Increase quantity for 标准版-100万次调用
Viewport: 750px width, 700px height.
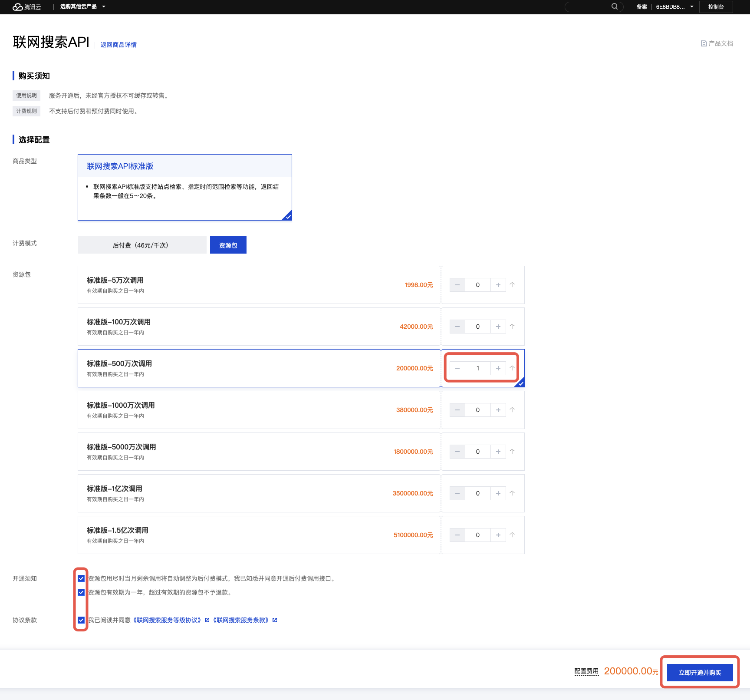pyautogui.click(x=498, y=327)
